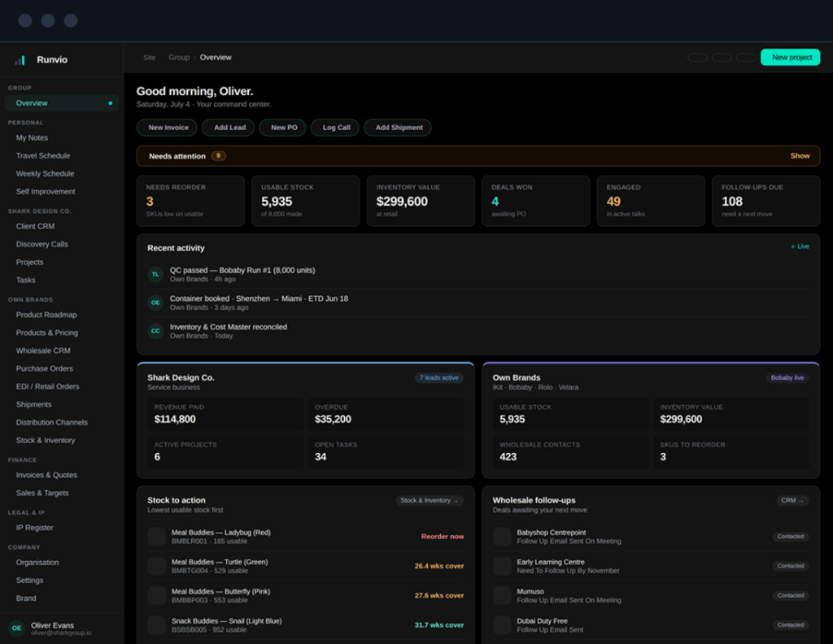Click the Site breadcrumb
Screen dimensions: 833x644
150,58
